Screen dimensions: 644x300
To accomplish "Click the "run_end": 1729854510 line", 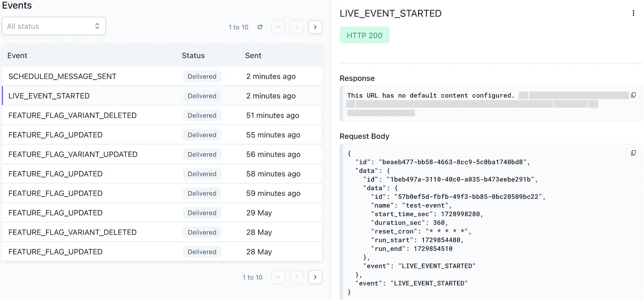I will [412, 249].
